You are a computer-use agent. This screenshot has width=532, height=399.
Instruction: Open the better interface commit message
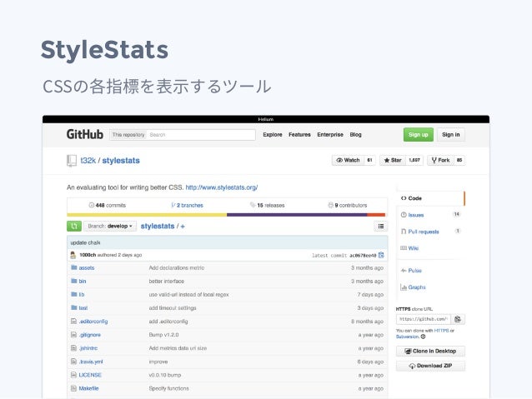[166, 281]
